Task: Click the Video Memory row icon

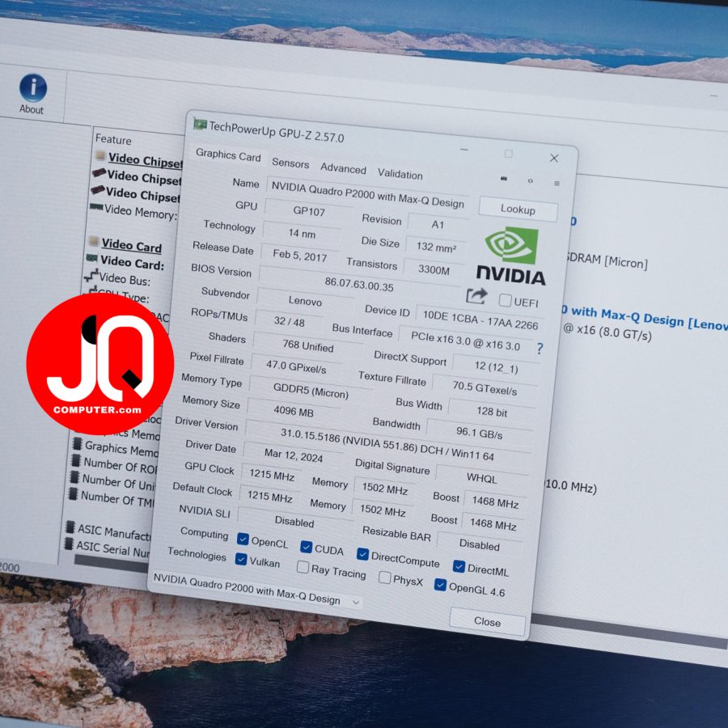Action: click(x=96, y=207)
